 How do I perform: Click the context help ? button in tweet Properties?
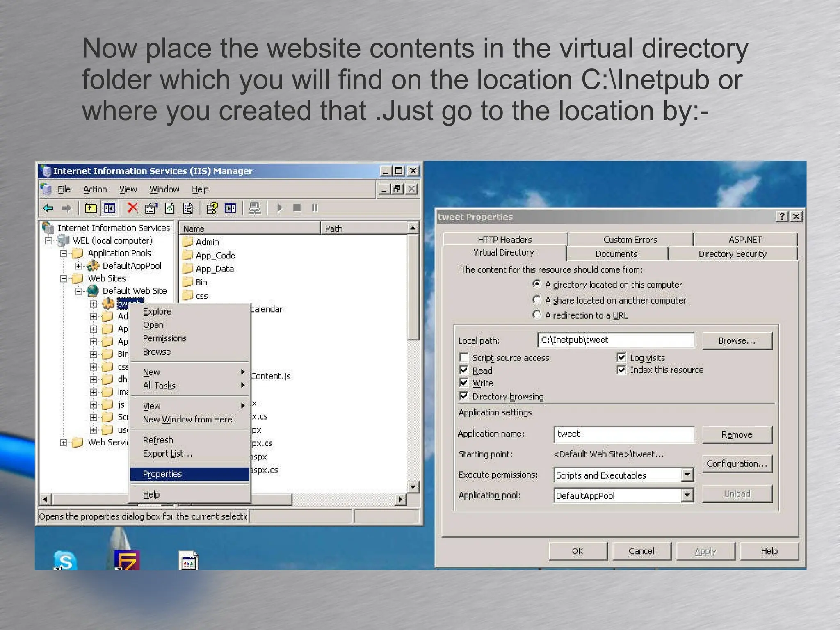(x=782, y=217)
